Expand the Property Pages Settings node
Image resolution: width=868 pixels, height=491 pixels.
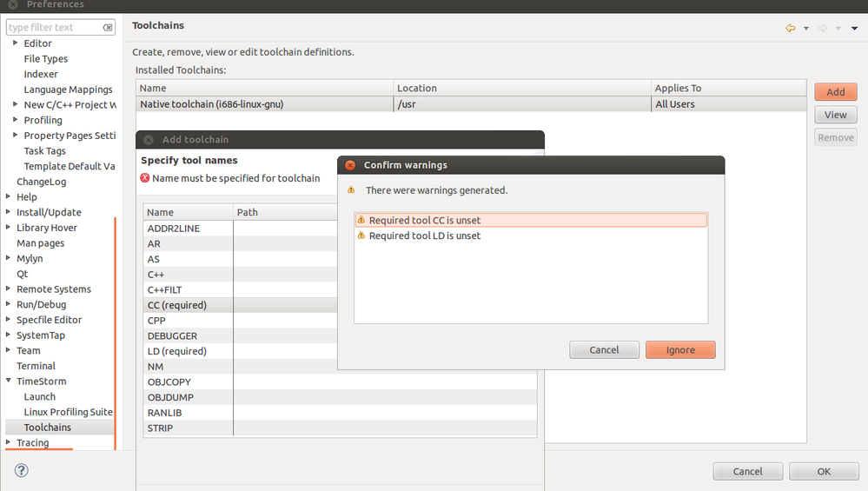(x=16, y=135)
